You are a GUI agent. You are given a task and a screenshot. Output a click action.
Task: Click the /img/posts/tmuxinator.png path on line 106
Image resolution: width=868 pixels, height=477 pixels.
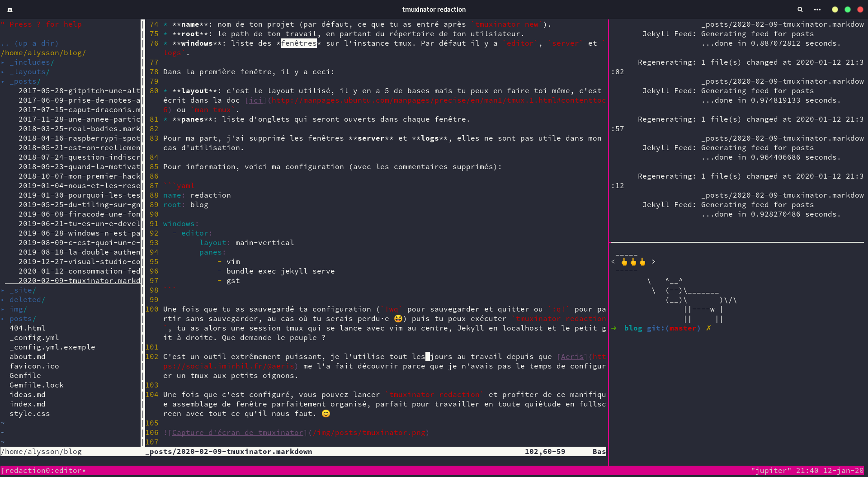(x=368, y=433)
